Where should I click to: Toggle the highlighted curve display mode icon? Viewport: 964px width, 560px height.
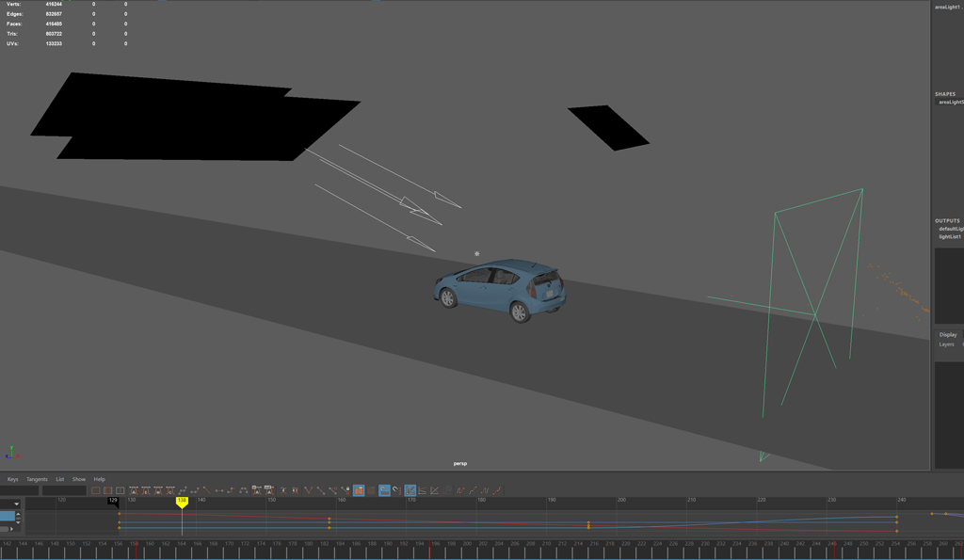point(410,489)
